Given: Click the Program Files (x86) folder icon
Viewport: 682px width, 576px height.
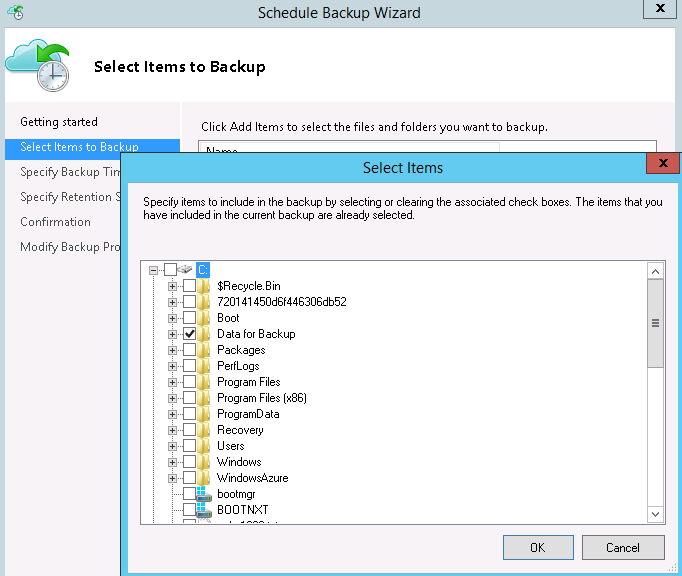Looking at the screenshot, I should coord(204,398).
